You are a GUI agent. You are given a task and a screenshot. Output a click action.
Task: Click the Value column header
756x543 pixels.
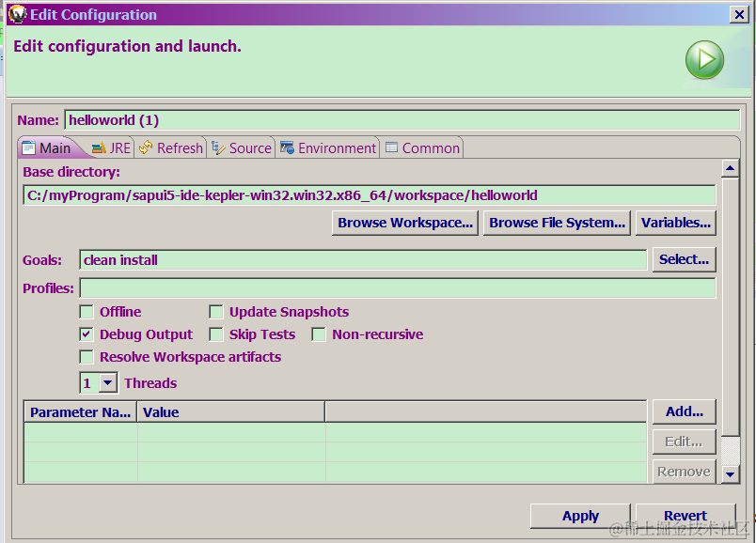pyautogui.click(x=231, y=412)
